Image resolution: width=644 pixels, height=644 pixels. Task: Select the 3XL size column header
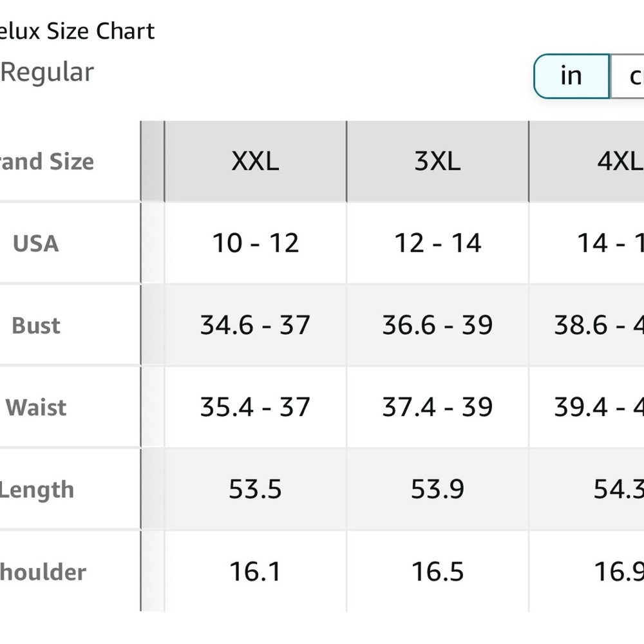(437, 162)
